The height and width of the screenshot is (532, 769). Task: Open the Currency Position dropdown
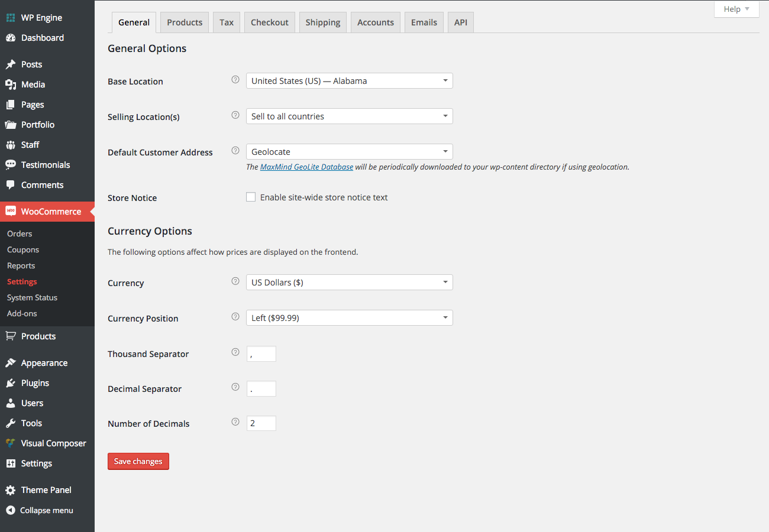[x=350, y=318]
